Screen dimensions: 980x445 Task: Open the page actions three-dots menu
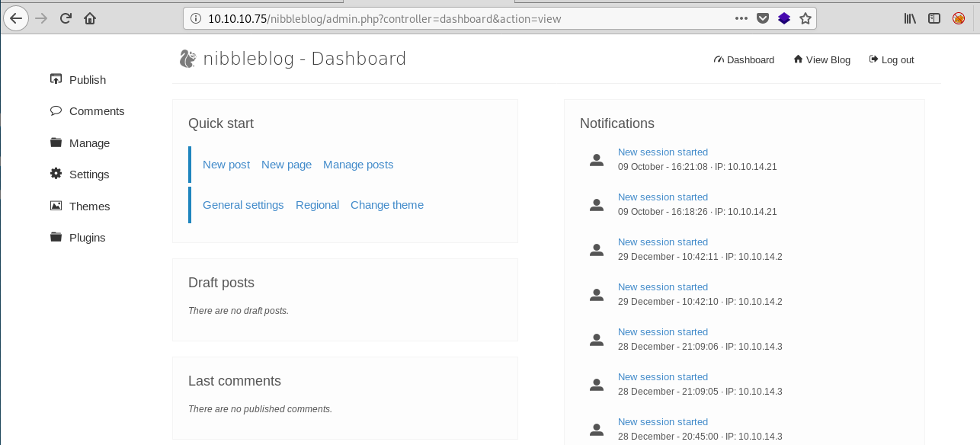pos(741,18)
